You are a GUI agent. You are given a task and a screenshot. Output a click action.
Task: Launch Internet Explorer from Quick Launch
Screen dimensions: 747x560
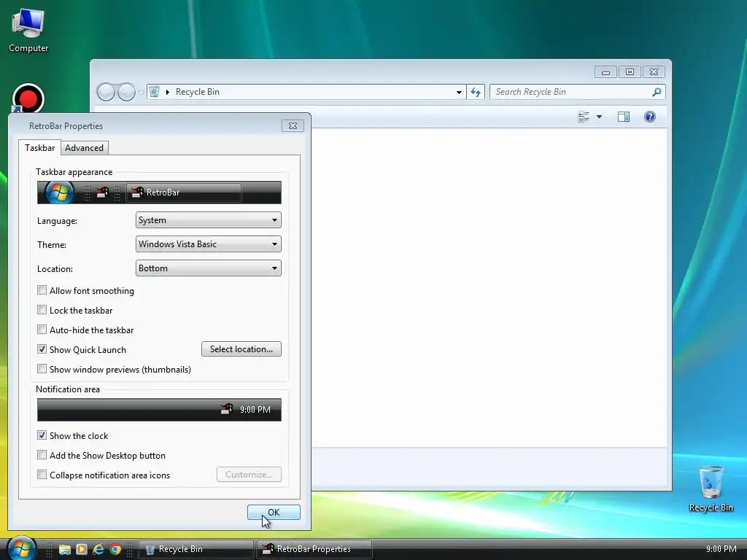98,549
